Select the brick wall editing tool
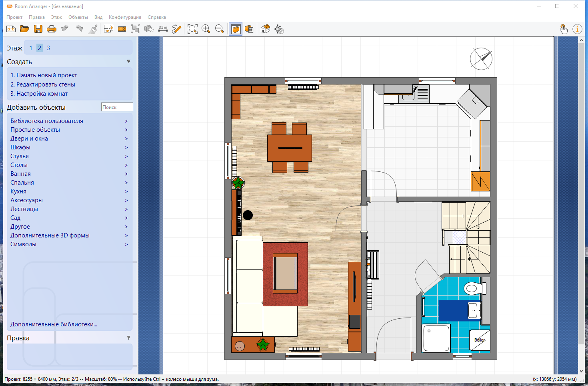The image size is (588, 386). pyautogui.click(x=122, y=29)
